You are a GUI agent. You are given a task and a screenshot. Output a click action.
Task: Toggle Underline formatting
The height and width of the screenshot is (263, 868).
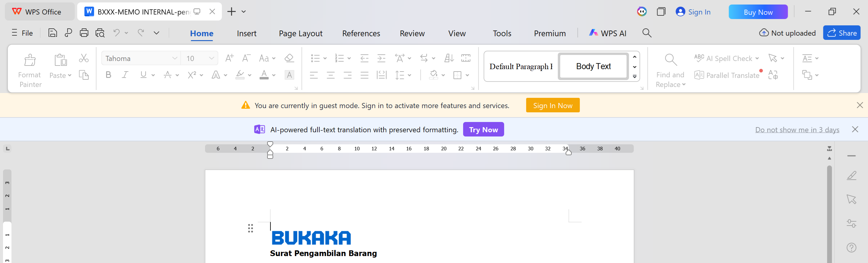(x=144, y=75)
